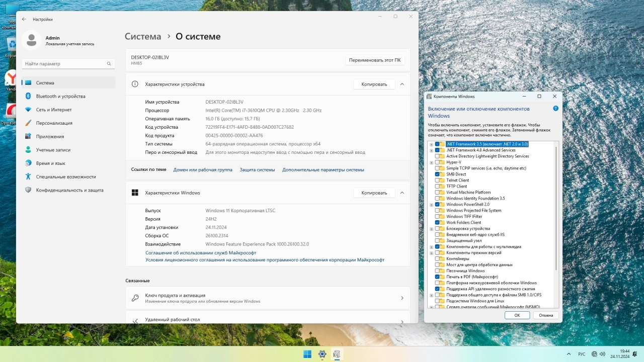The width and height of the screenshot is (644, 362).
Task: Copy device specs with Копировать button
Action: pyautogui.click(x=374, y=84)
